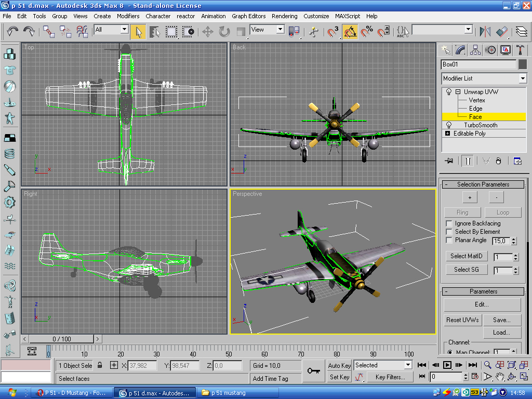Toggle the Angle Snap icon
Viewport: 532px width, 399px height.
(350, 32)
